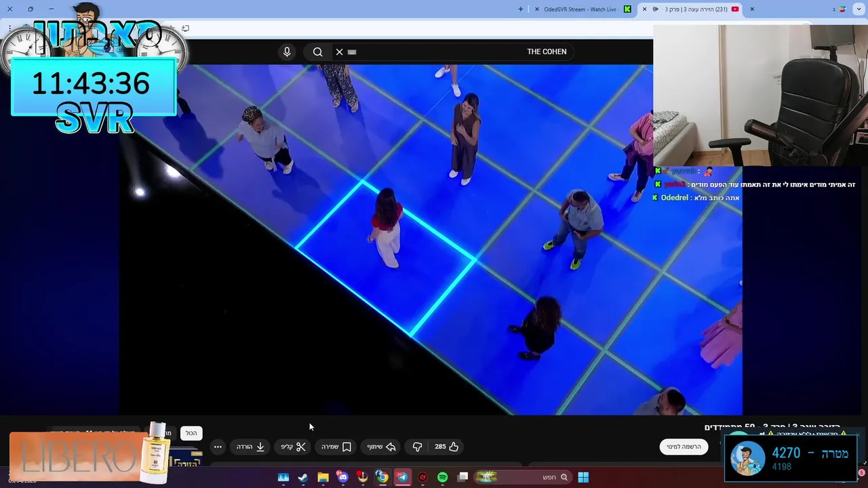Download the video via the הורדה button
This screenshot has width=868, height=488.
(250, 447)
